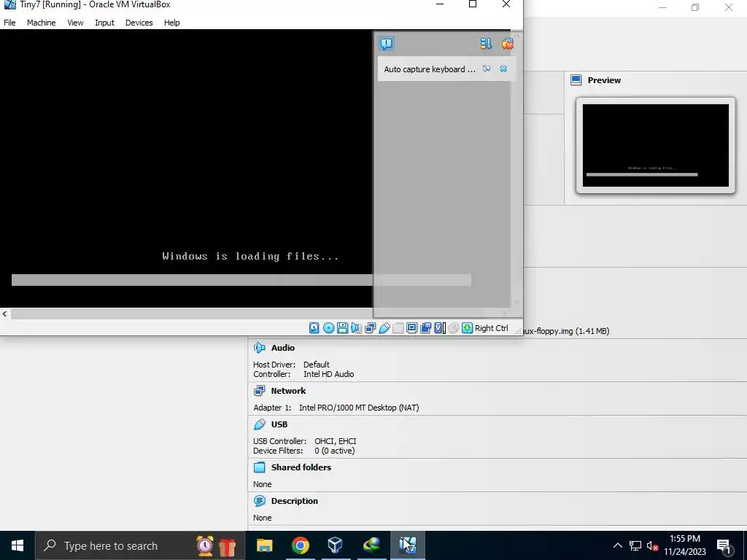Click the network icon in system tray

click(635, 545)
